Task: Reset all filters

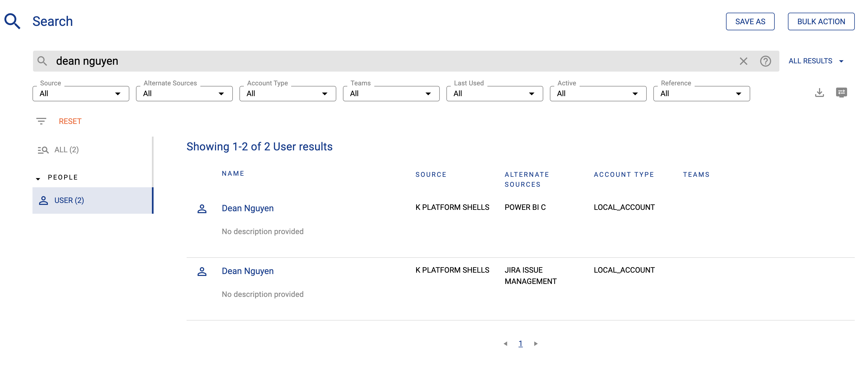Action: 70,121
